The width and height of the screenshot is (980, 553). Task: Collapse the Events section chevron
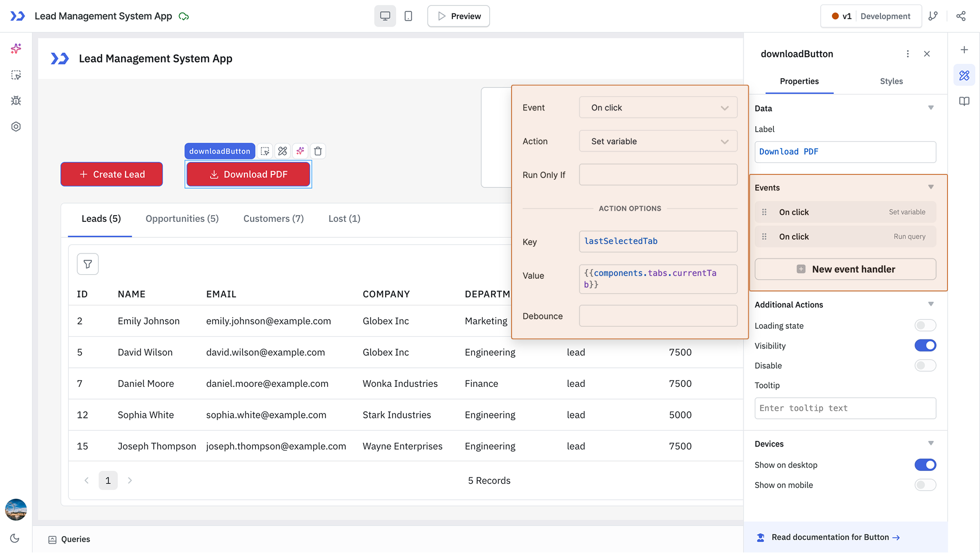coord(930,186)
